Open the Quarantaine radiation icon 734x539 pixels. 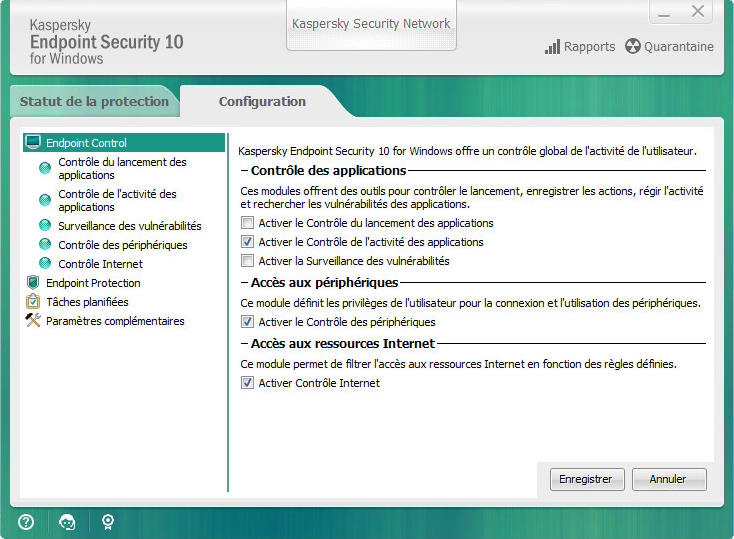(632, 46)
